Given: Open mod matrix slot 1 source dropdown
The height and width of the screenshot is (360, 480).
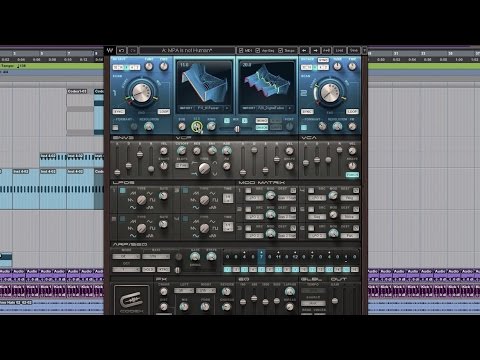Looking at the screenshot, I should click(x=254, y=198).
